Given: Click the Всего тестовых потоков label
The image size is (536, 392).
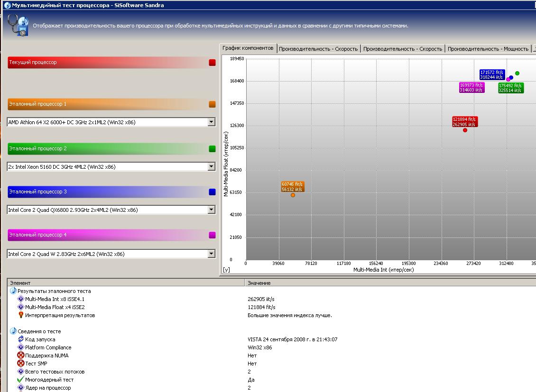Looking at the screenshot, I should (x=55, y=372).
